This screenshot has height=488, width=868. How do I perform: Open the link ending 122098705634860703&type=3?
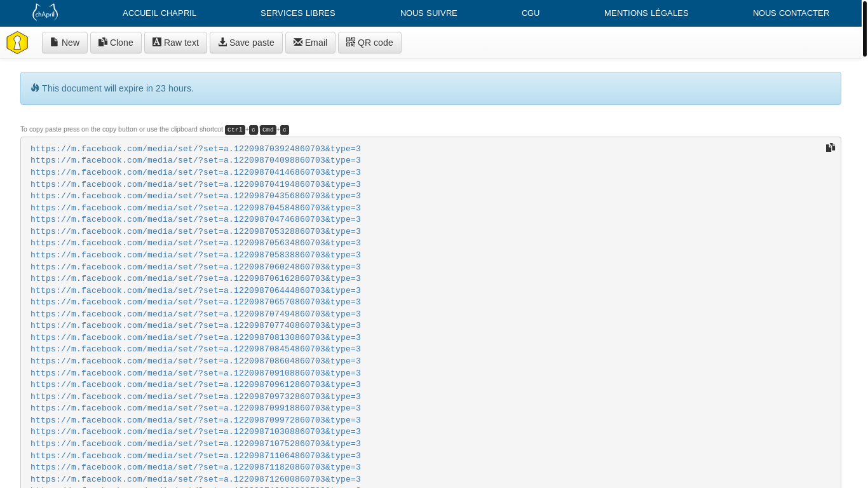pyautogui.click(x=196, y=243)
